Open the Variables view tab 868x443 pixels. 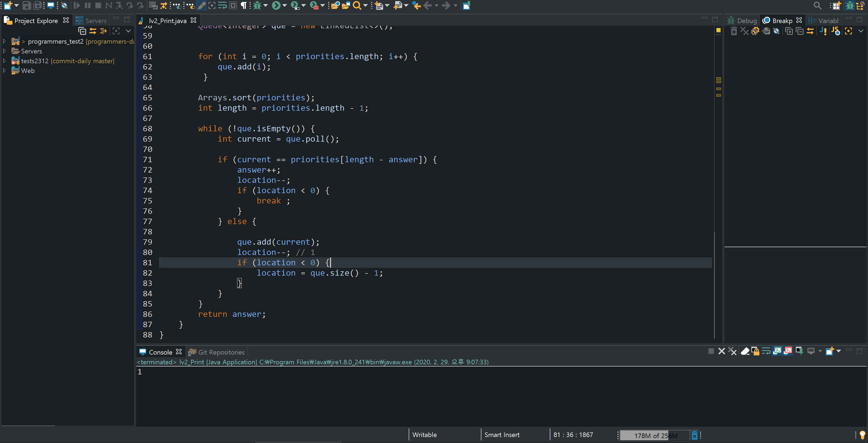coord(823,21)
